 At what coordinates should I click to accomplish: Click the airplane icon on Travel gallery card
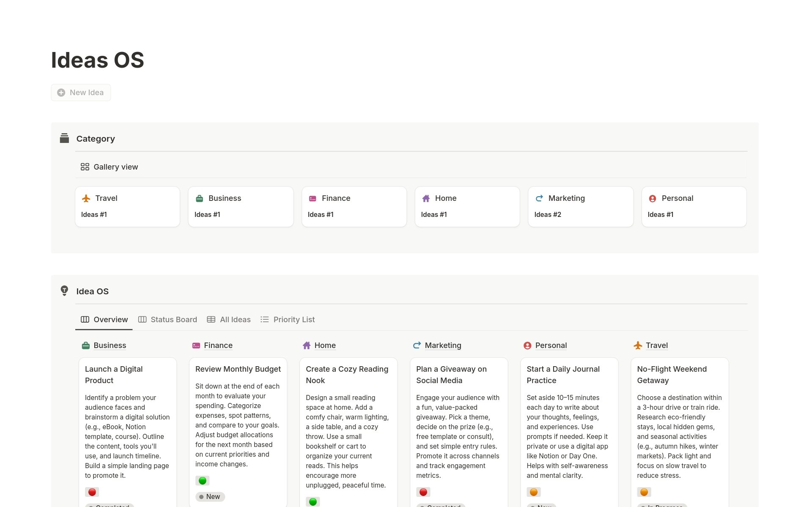point(86,198)
